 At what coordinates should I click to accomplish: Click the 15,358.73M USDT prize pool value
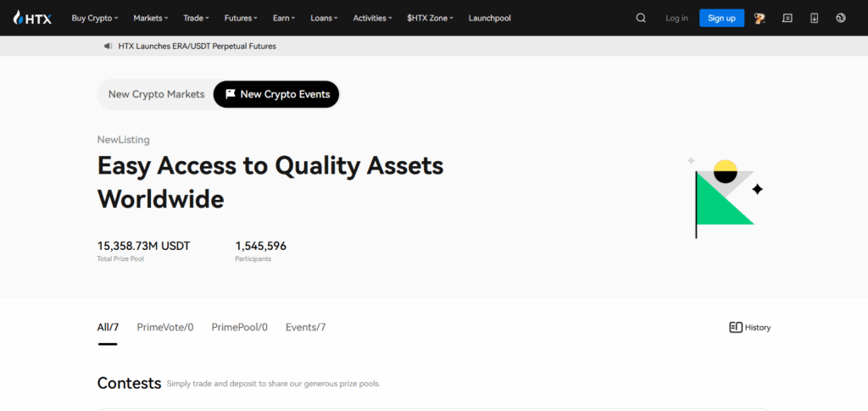[143, 246]
